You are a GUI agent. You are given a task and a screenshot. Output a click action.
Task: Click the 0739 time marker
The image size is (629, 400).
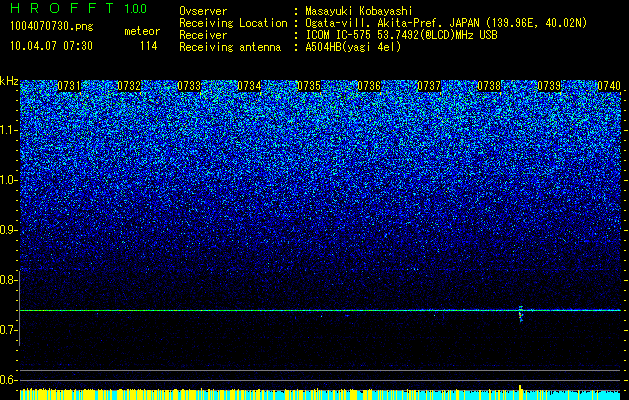click(x=549, y=86)
